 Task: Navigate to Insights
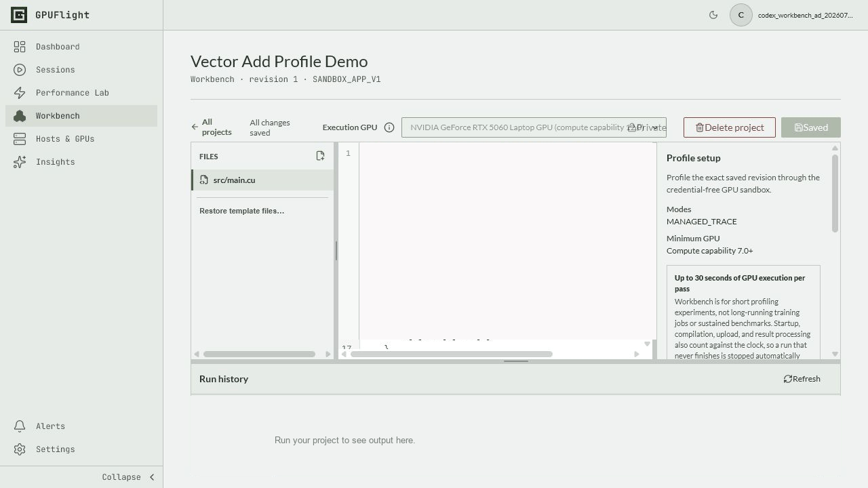pyautogui.click(x=81, y=162)
